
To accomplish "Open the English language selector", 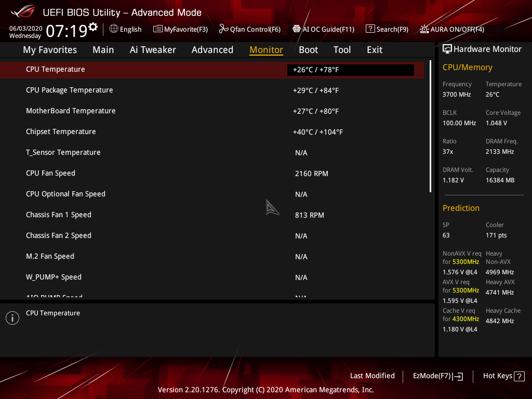I will pos(125,29).
